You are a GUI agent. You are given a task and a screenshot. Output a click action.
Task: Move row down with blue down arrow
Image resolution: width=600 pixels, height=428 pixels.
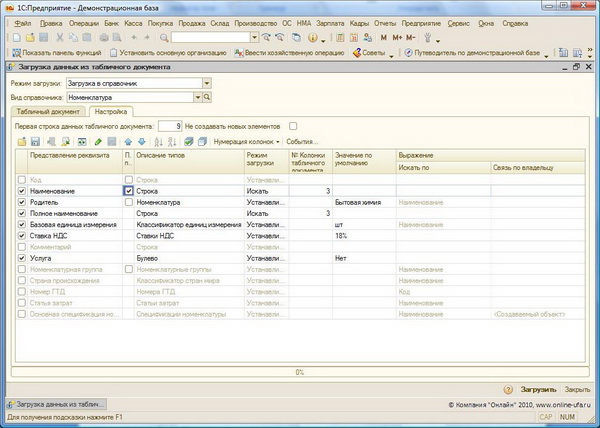(x=142, y=142)
